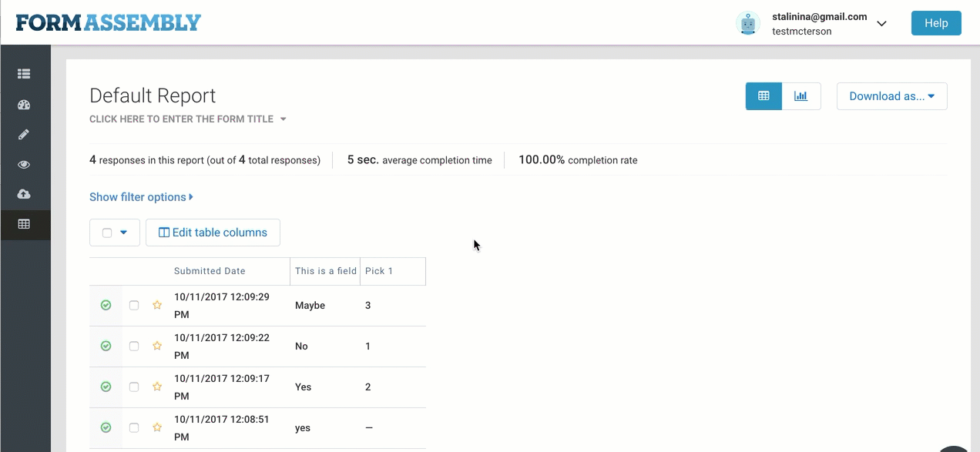980x452 pixels.
Task: Click the Help button
Action: tap(936, 23)
